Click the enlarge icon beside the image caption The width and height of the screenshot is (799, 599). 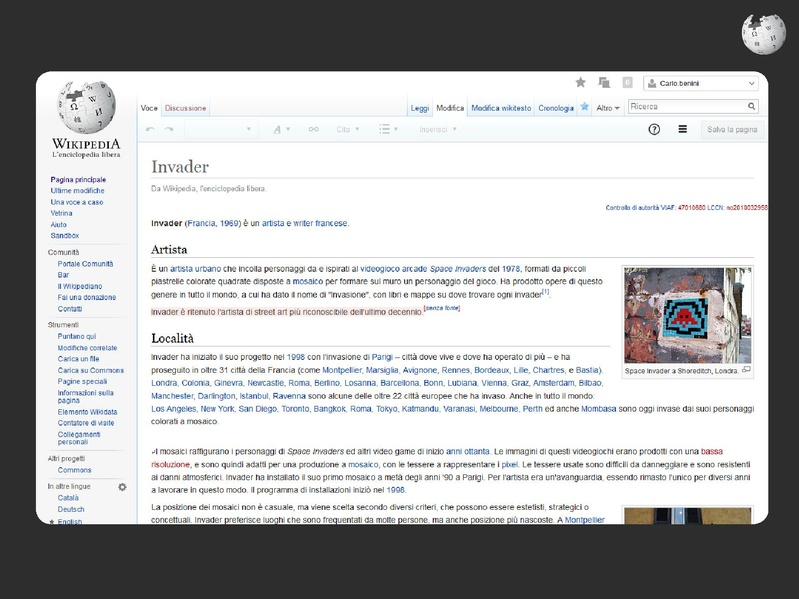coord(747,370)
